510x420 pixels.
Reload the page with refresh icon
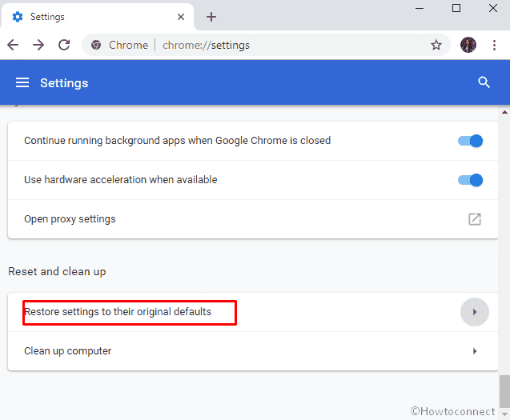click(64, 45)
